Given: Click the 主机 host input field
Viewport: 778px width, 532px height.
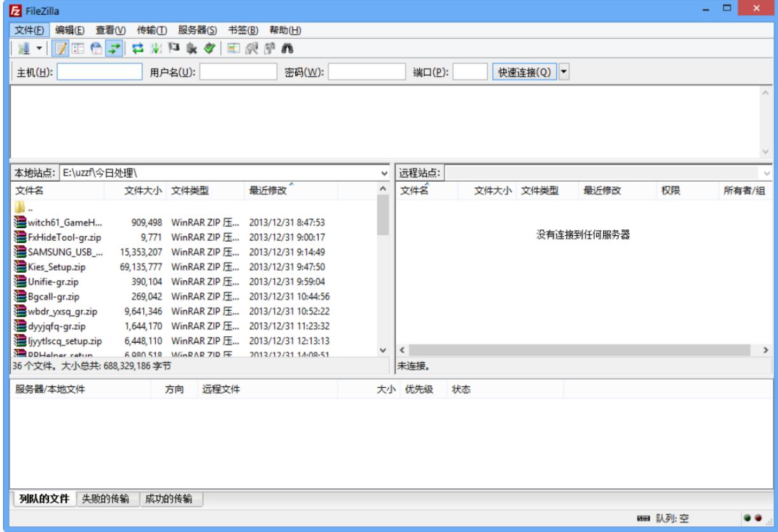Looking at the screenshot, I should [100, 72].
